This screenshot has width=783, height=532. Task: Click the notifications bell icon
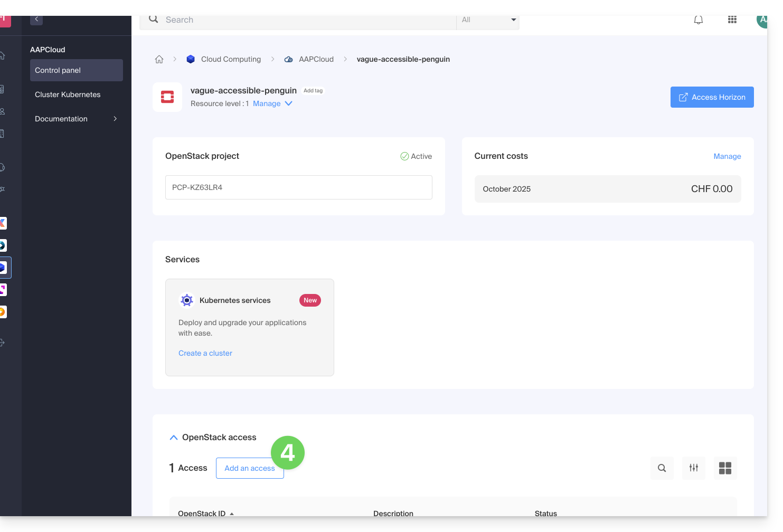coord(698,20)
